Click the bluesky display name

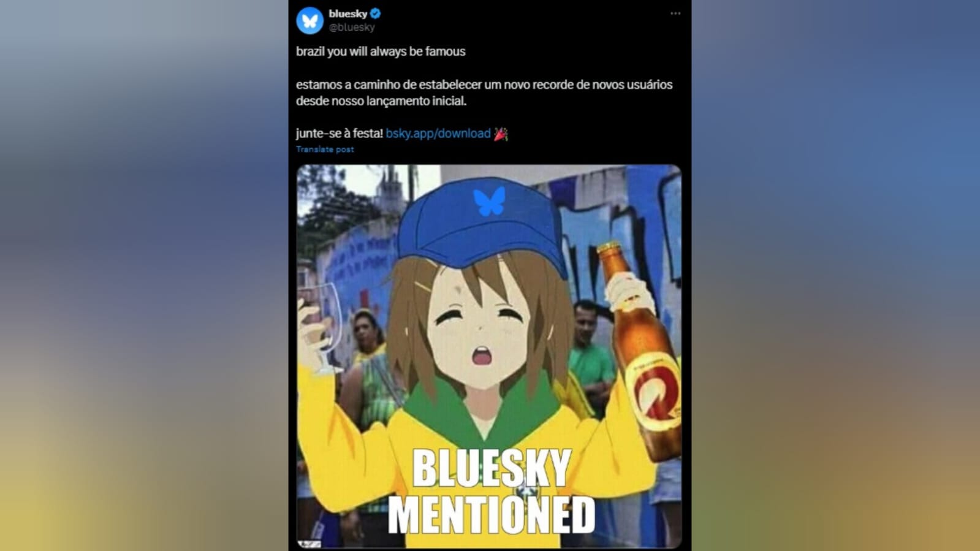(x=348, y=13)
